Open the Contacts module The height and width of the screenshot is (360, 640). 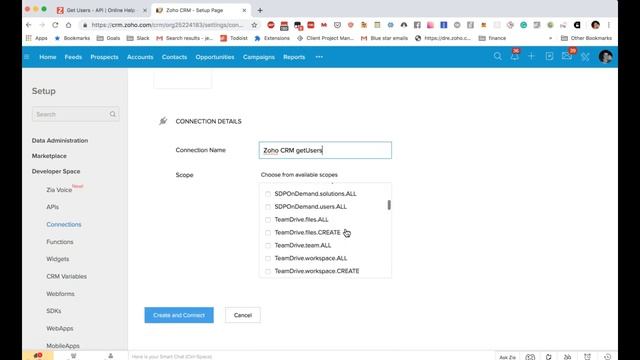(x=174, y=57)
